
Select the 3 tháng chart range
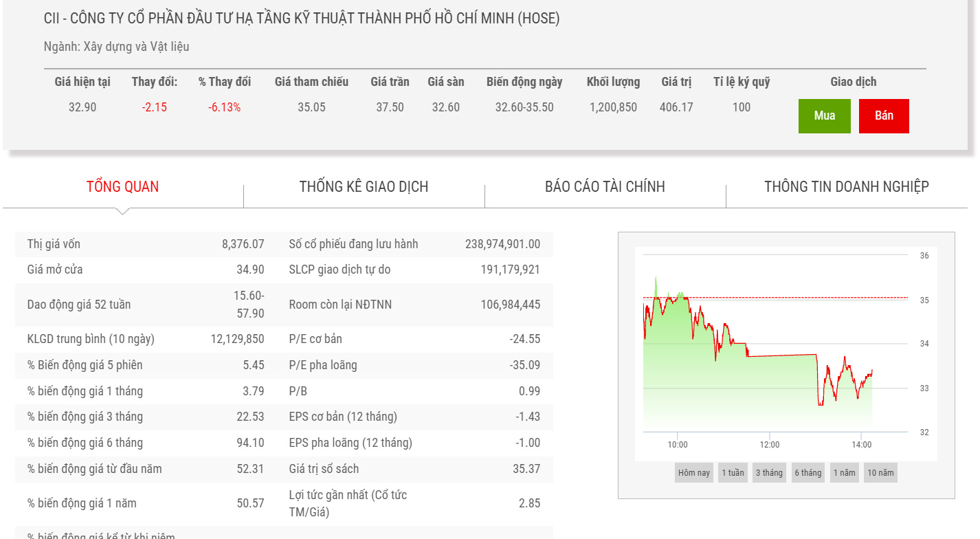769,473
